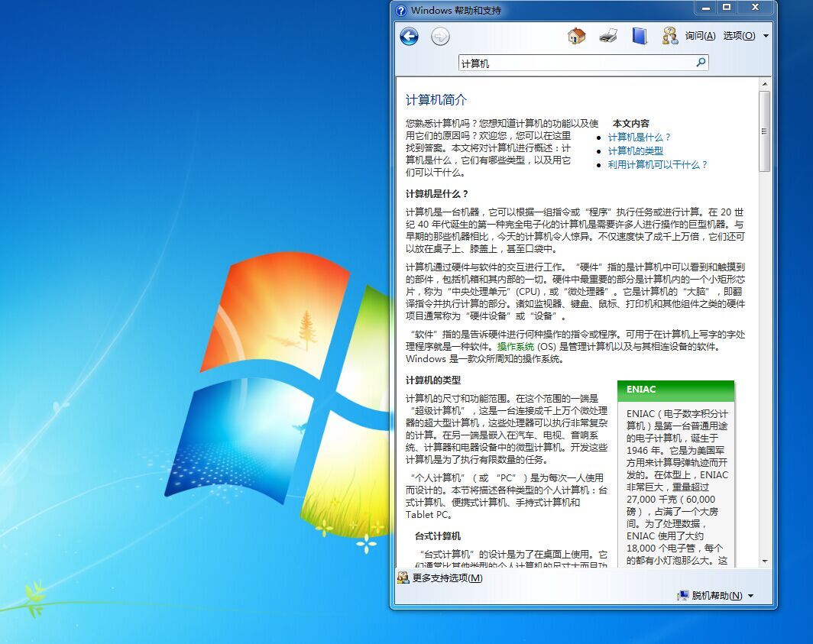This screenshot has height=644, width=813.
Task: Open the 询问(A) ask option
Action: click(x=700, y=36)
